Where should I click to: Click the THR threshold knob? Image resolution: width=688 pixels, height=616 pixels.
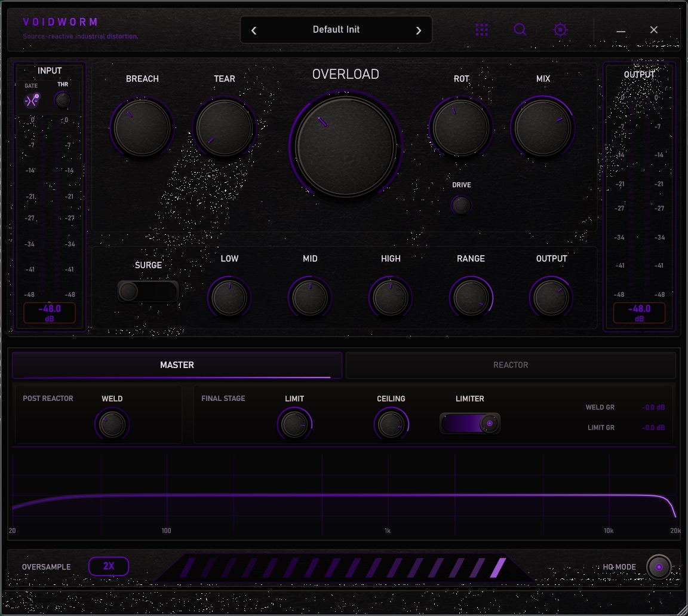pyautogui.click(x=63, y=100)
